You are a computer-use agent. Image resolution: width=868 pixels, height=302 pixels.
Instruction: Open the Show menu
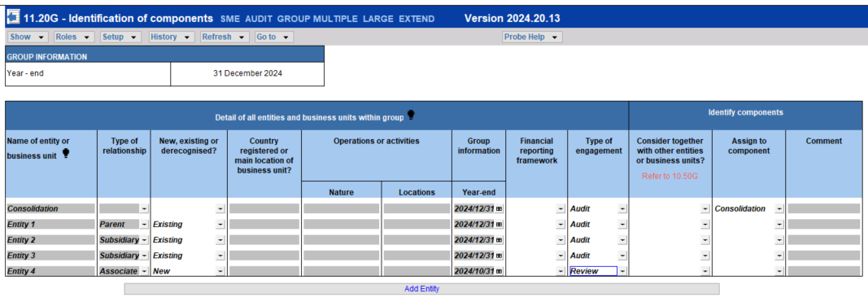(28, 37)
